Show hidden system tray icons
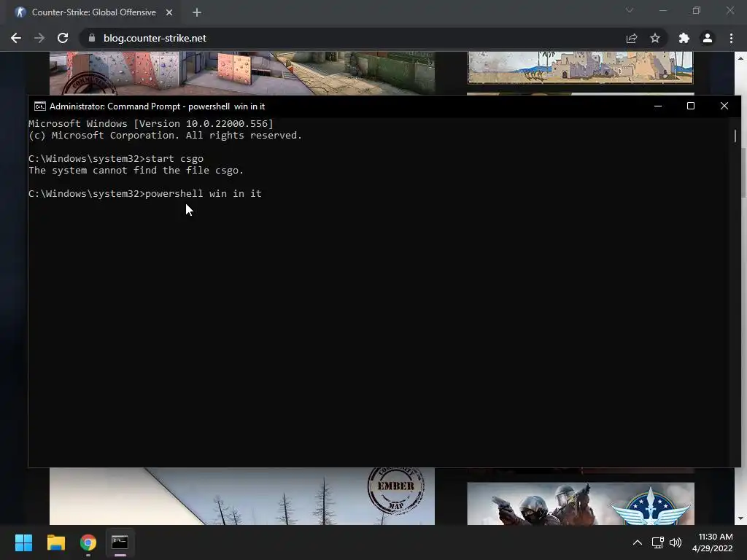The height and width of the screenshot is (560, 747). (x=638, y=542)
